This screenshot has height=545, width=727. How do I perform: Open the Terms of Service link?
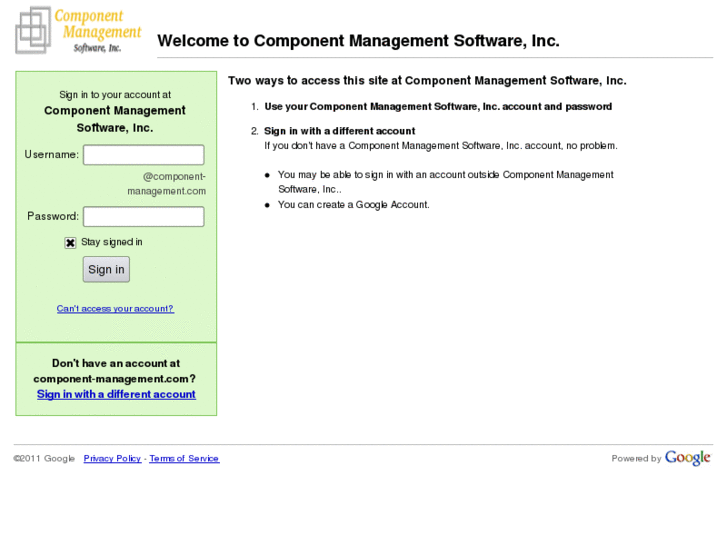click(184, 458)
